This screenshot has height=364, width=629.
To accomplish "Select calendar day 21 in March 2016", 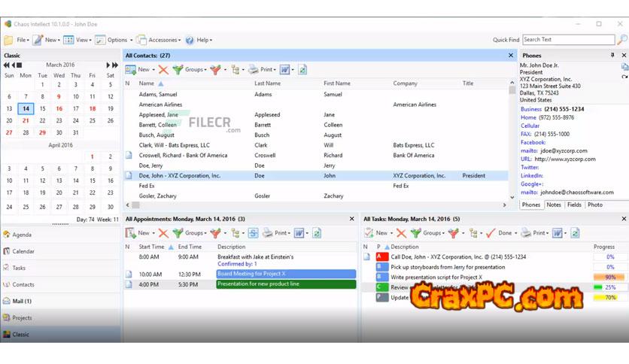I will (x=26, y=120).
